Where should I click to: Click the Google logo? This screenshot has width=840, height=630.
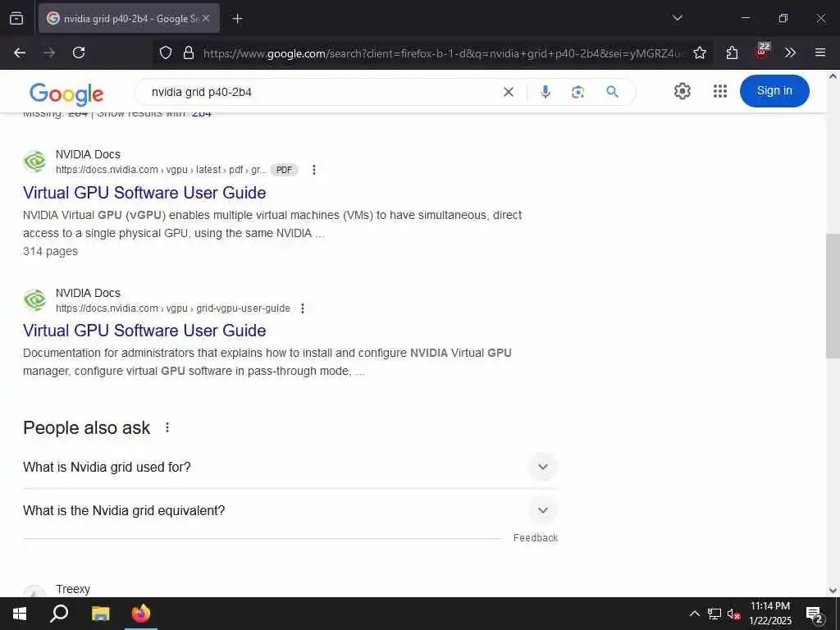tap(66, 94)
